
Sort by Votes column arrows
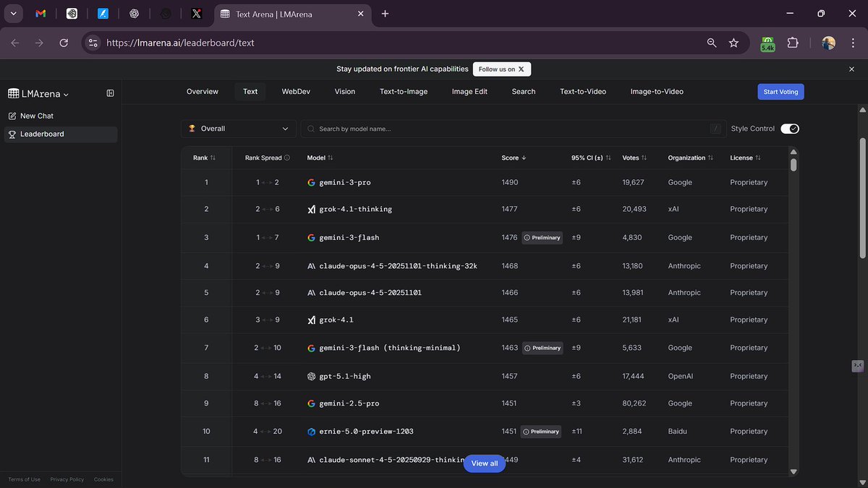pyautogui.click(x=644, y=158)
